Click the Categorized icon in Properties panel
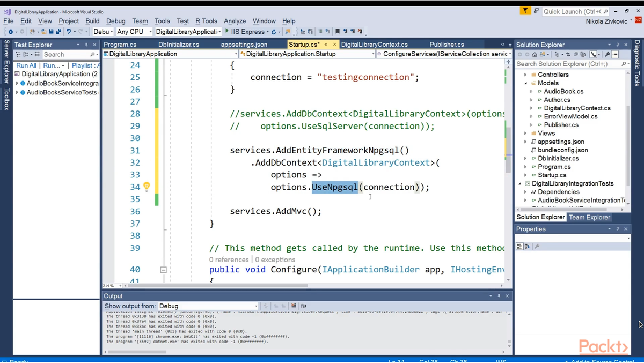The height and width of the screenshot is (363, 644). point(519,246)
